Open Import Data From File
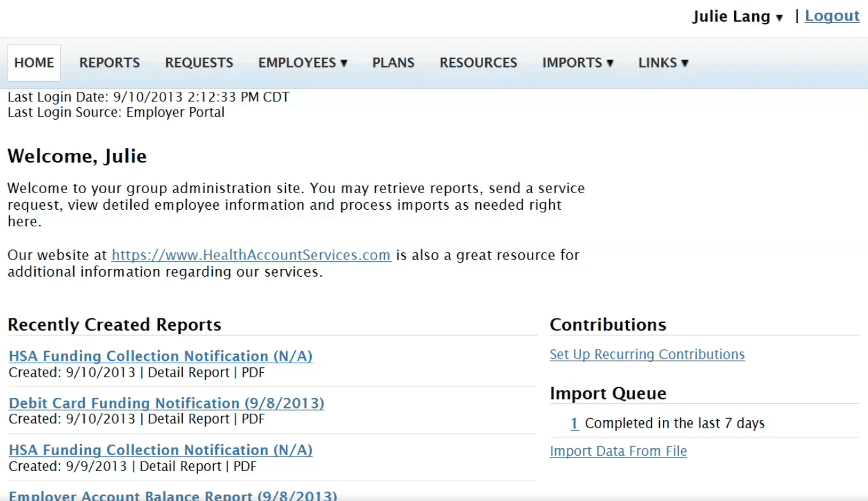Image resolution: width=868 pixels, height=501 pixels. (618, 451)
